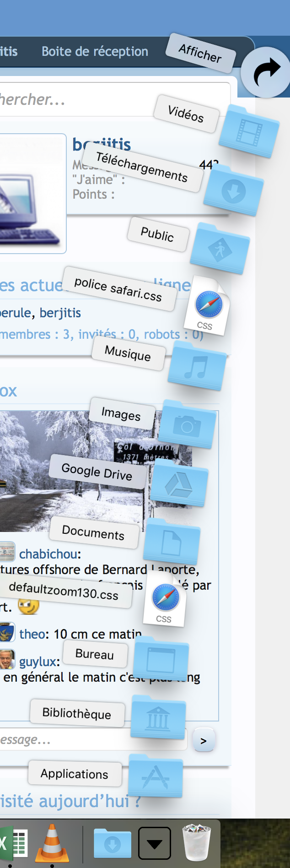Open the Google Drive folder icon
Viewport: 290px width, 868px height.
point(179,483)
